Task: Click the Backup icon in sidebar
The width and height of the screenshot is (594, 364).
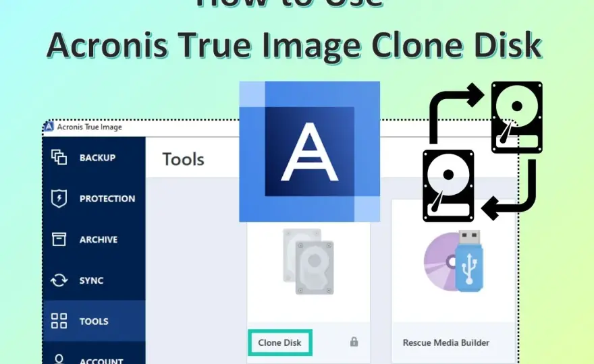Action: pos(59,157)
